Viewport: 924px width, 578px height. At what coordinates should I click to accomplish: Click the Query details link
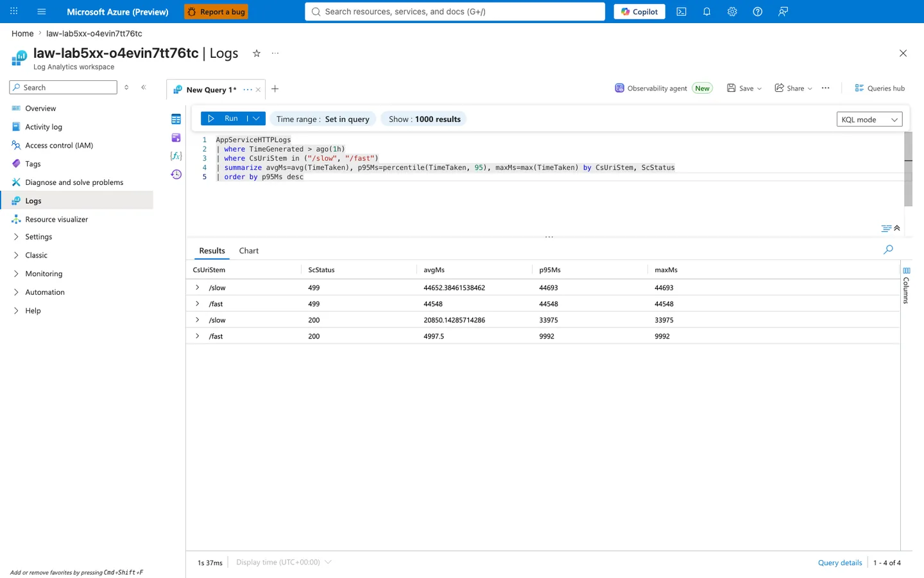pyautogui.click(x=840, y=563)
